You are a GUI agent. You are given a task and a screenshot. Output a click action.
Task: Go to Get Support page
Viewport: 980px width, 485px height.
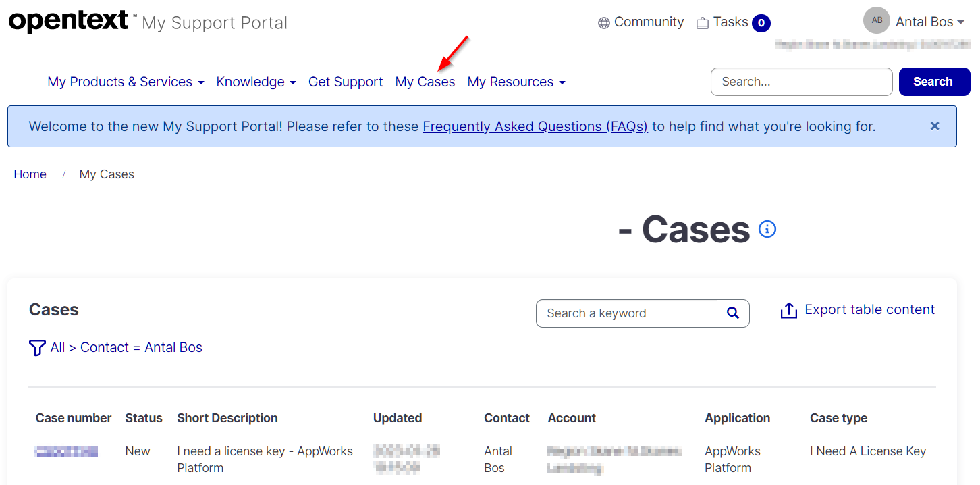346,82
